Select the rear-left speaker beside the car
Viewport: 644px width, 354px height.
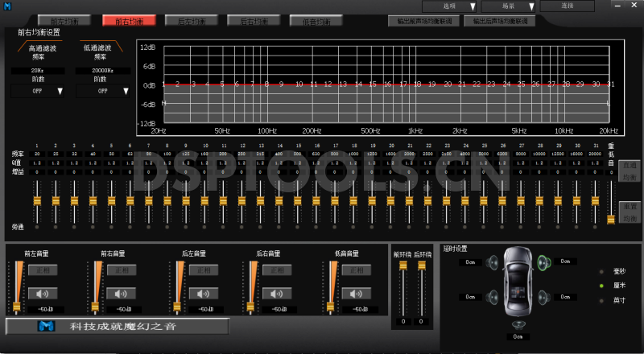pos(493,298)
